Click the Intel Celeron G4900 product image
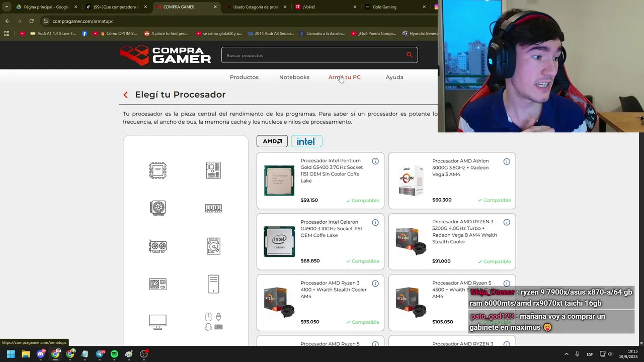Viewport: 644px width, 362px height. pos(279,241)
